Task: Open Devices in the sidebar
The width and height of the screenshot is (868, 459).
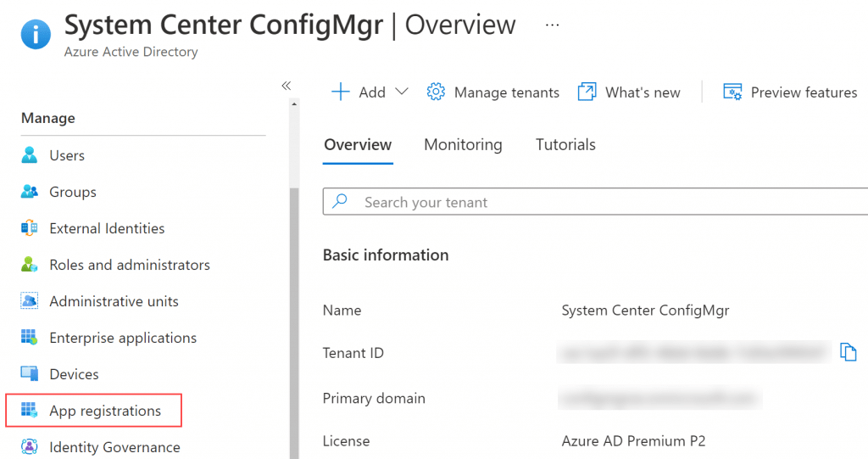Action: pos(75,374)
